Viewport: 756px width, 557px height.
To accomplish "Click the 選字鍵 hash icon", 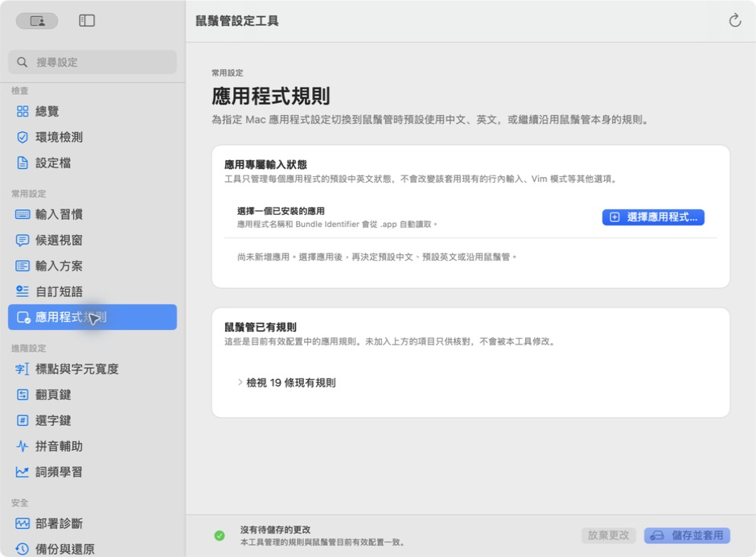I will [x=23, y=420].
